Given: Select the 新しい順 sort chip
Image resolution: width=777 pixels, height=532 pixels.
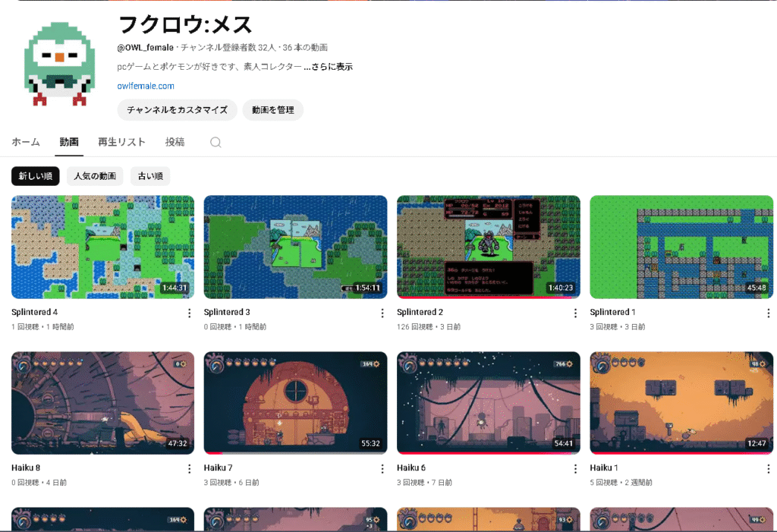Looking at the screenshot, I should pos(36,176).
